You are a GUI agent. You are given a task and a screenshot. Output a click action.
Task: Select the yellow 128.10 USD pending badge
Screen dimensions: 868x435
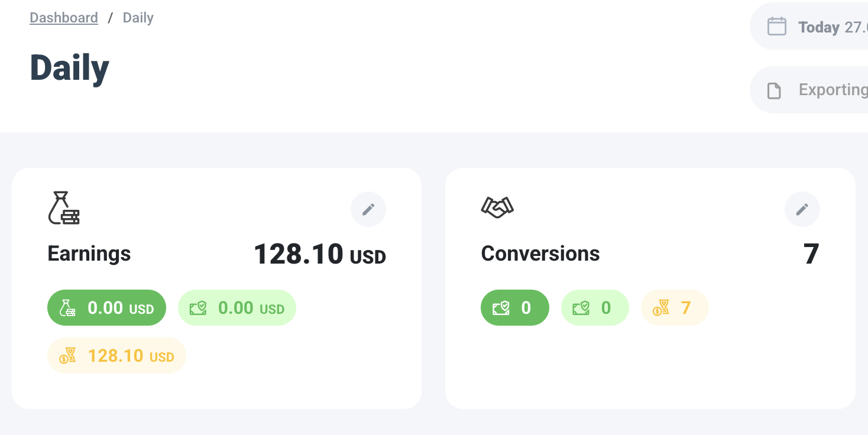click(x=116, y=355)
